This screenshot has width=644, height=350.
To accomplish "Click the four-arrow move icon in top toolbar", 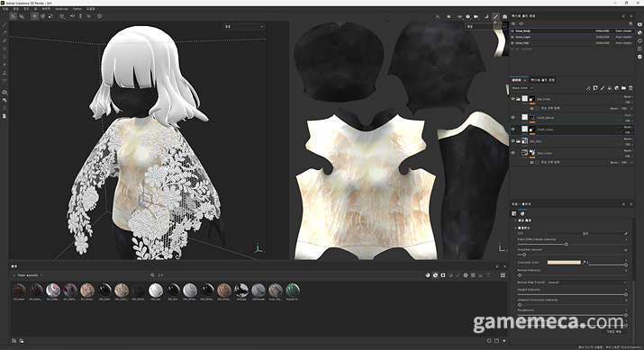I will (34, 16).
